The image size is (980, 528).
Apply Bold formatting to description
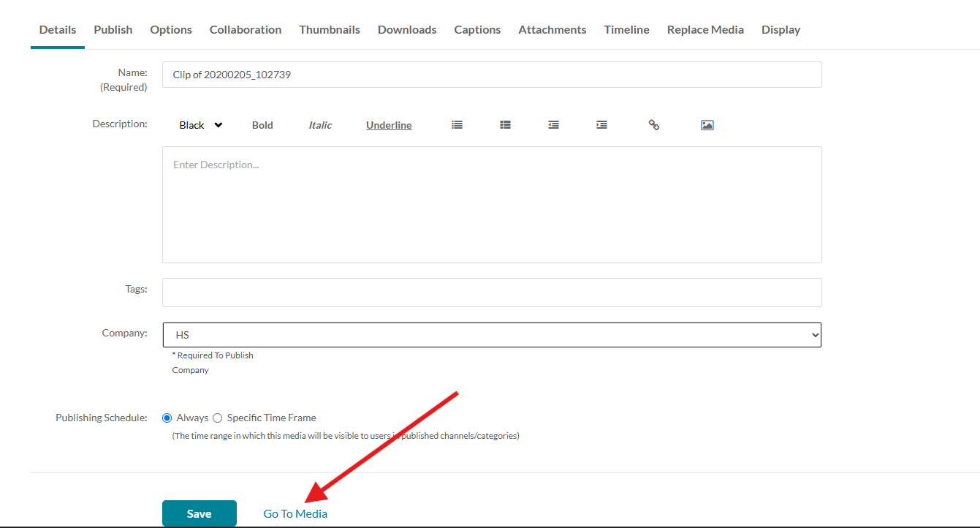262,125
